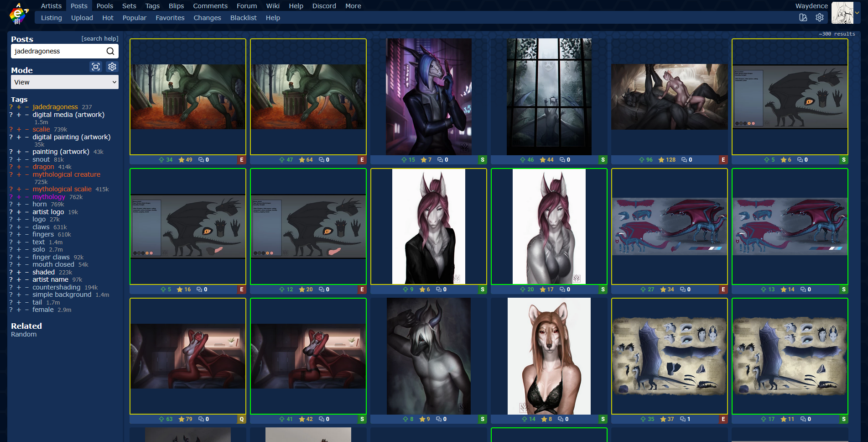Image resolution: width=868 pixels, height=442 pixels.
Task: Expand the user menu chevron by avatar
Action: pyautogui.click(x=858, y=13)
